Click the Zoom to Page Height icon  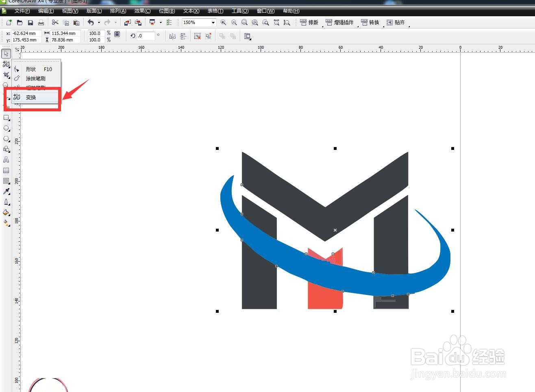[x=287, y=22]
